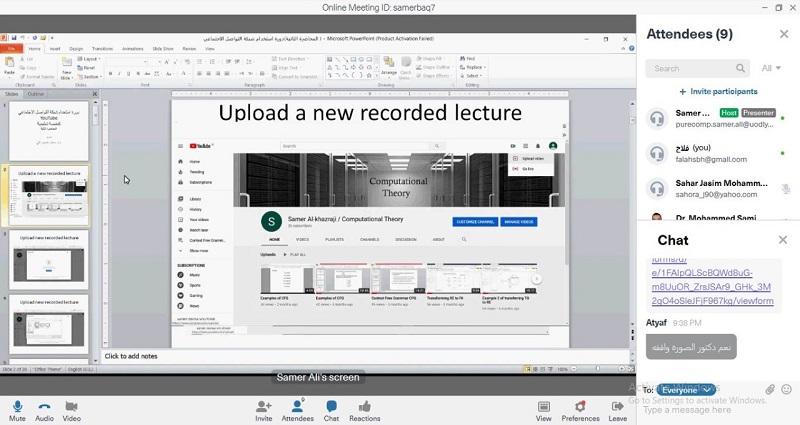The height and width of the screenshot is (425, 800).
Task: Toggle the Audio phone button
Action: point(44,411)
